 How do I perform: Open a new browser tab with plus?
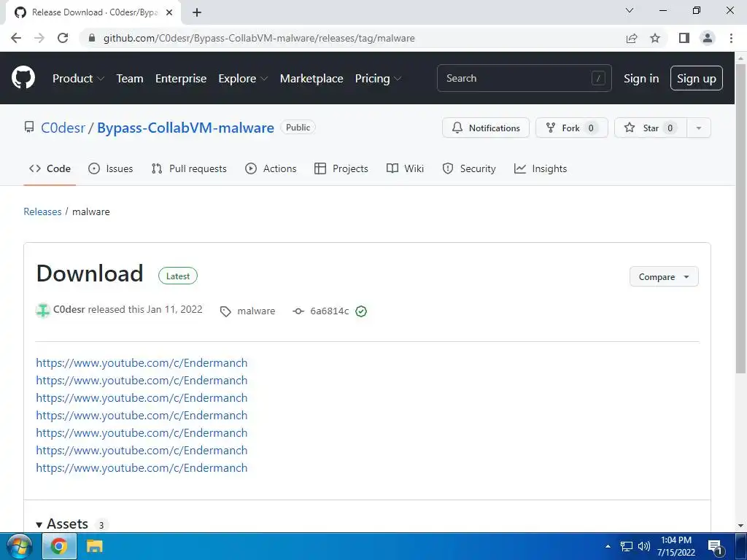[197, 12]
